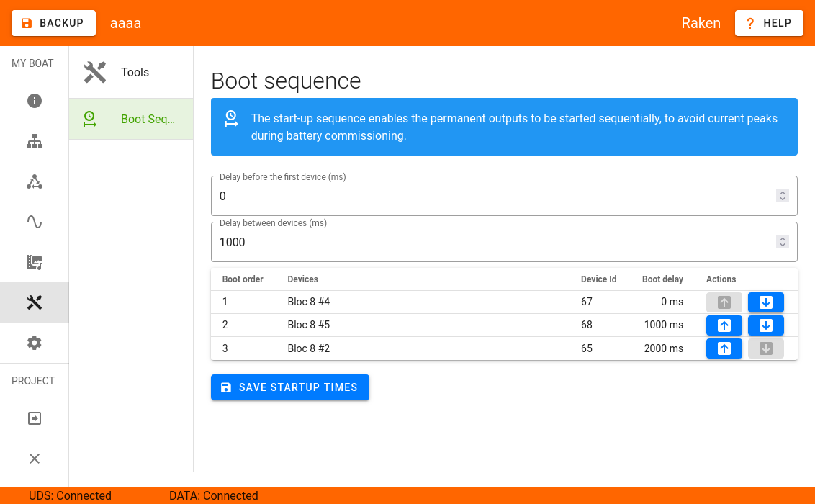Click the 2000 ms boot delay cell
The image size is (815, 504).
click(x=664, y=348)
